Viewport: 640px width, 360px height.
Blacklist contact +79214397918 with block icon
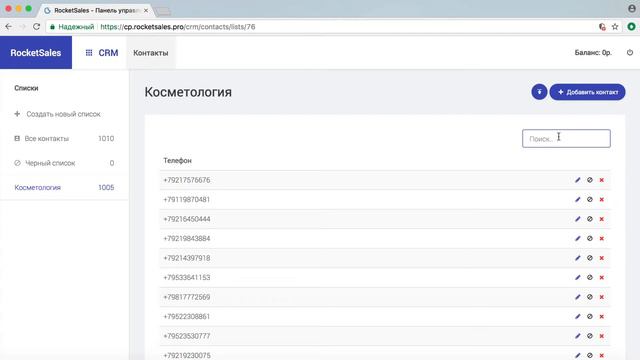[x=590, y=258]
